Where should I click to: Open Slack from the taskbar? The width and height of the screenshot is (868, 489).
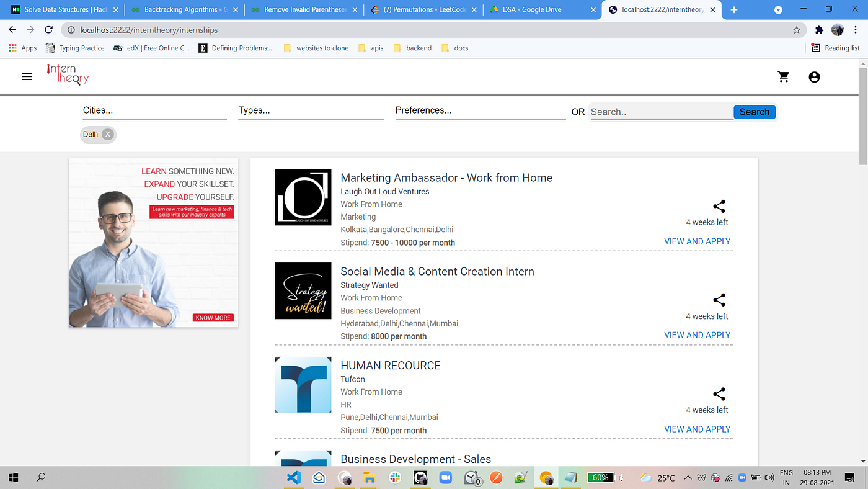(395, 477)
